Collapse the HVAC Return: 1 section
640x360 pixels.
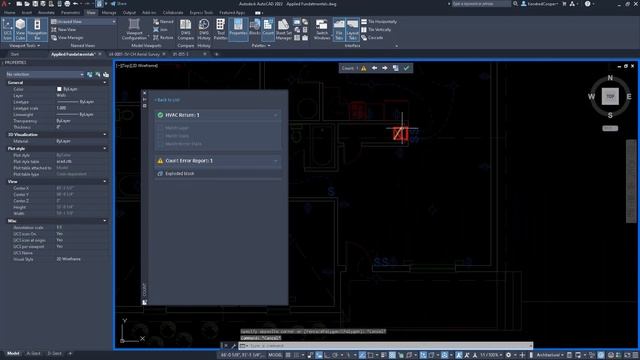click(x=276, y=116)
